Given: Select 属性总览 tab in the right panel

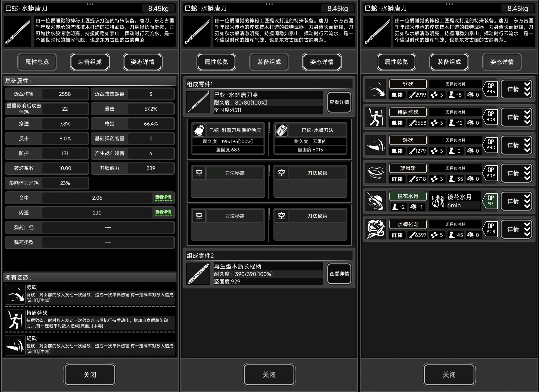Looking at the screenshot, I should click(x=396, y=62).
